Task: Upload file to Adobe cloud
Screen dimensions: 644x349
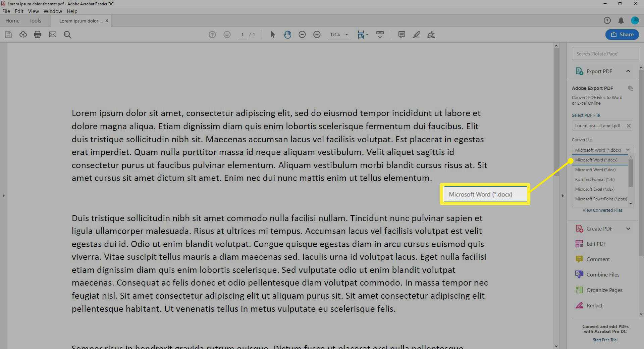Action: [23, 35]
